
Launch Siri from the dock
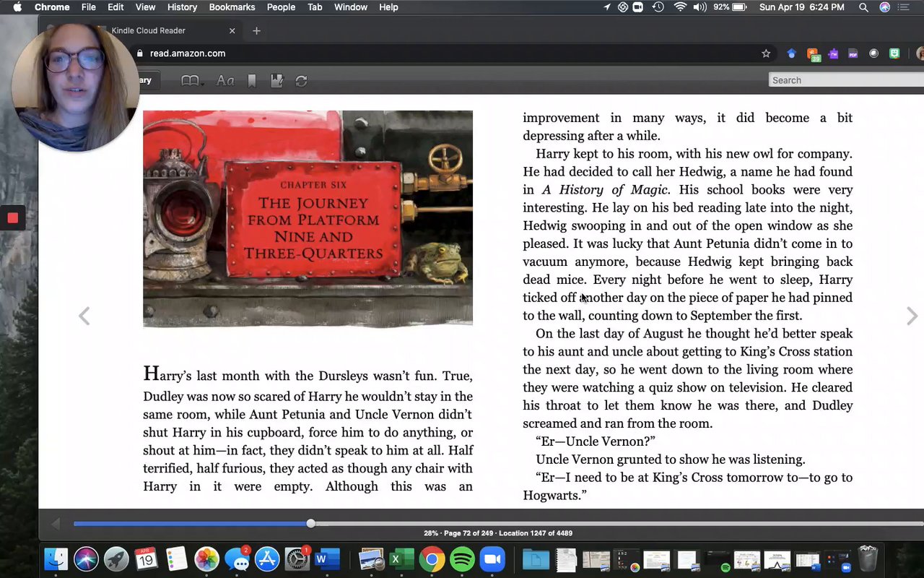86,559
